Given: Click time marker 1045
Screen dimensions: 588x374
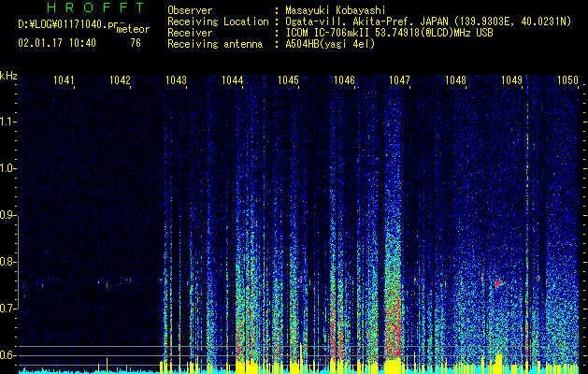Looking at the screenshot, I should pyautogui.click(x=288, y=79).
